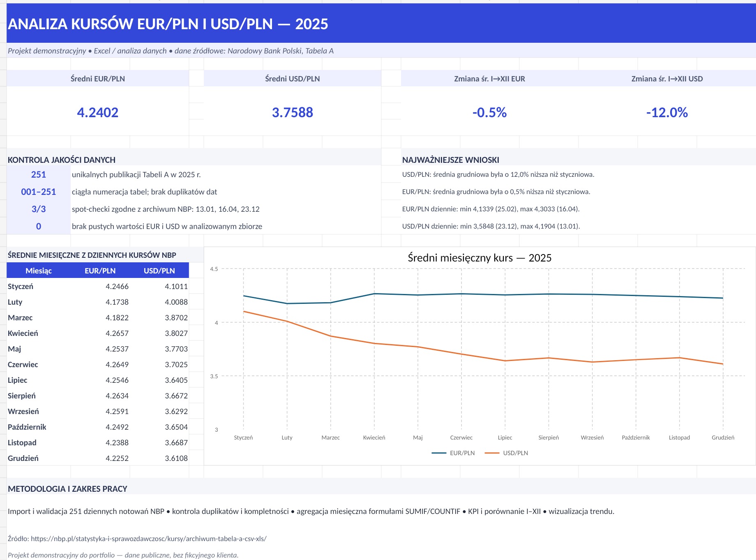This screenshot has width=756, height=560.
Task: Select the KPI value -0.5%
Action: 490,112
